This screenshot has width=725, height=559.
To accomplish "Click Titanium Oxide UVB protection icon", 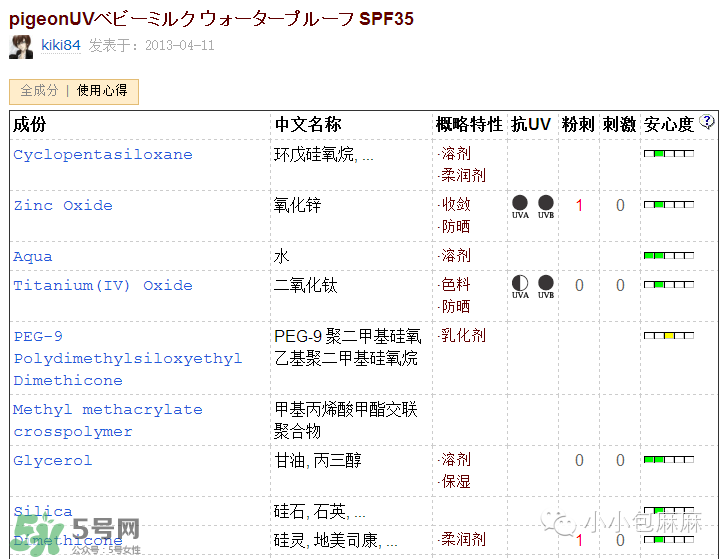I will tap(546, 284).
